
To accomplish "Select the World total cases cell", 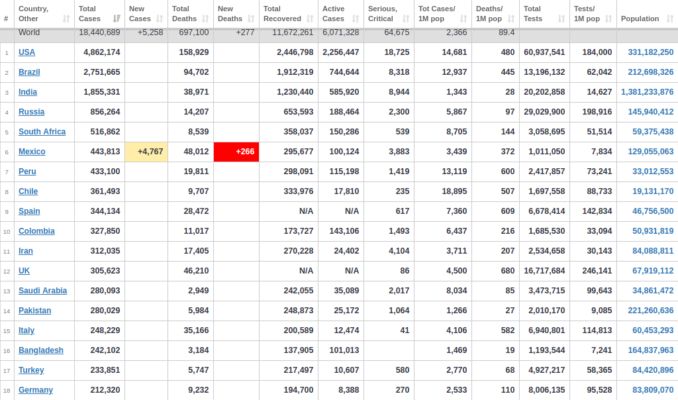I will pos(98,33).
